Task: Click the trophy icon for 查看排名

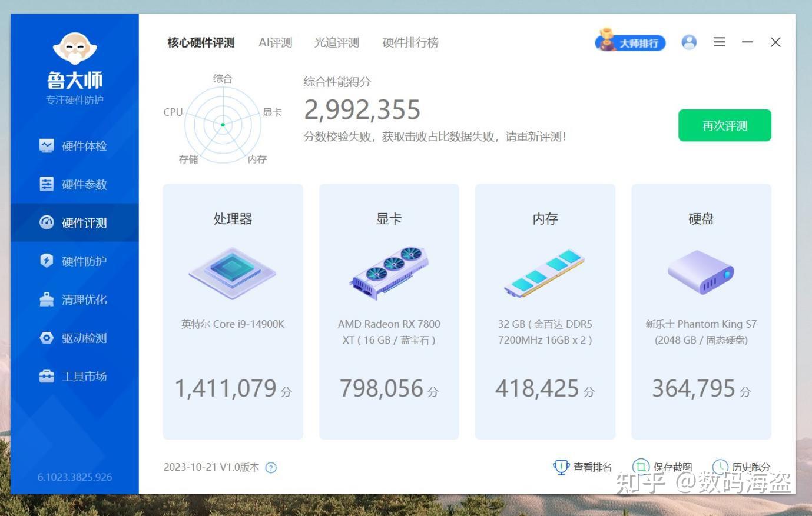Action: point(563,467)
